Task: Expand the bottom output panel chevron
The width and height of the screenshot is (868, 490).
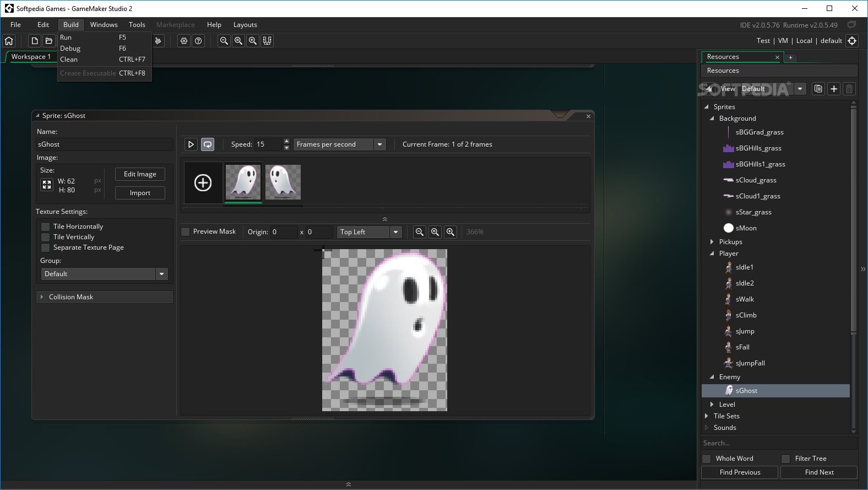Action: pyautogui.click(x=348, y=484)
